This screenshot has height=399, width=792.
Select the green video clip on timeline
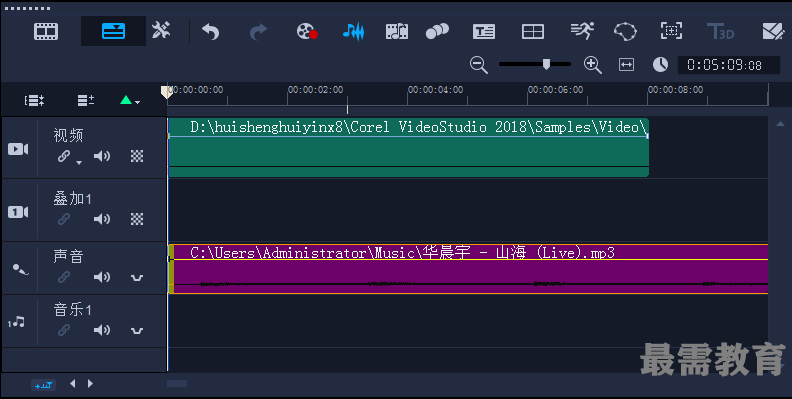pyautogui.click(x=408, y=147)
